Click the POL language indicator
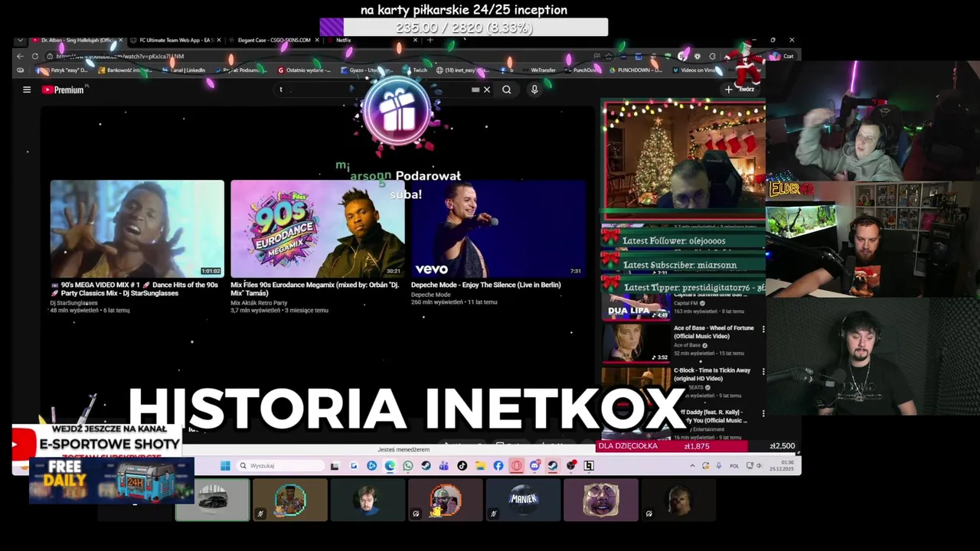Image resolution: width=980 pixels, height=551 pixels. tap(734, 465)
